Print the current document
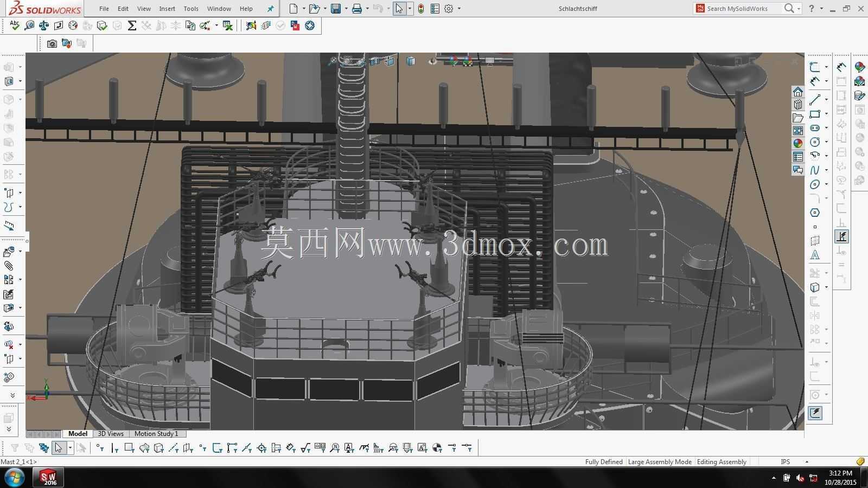 (356, 9)
